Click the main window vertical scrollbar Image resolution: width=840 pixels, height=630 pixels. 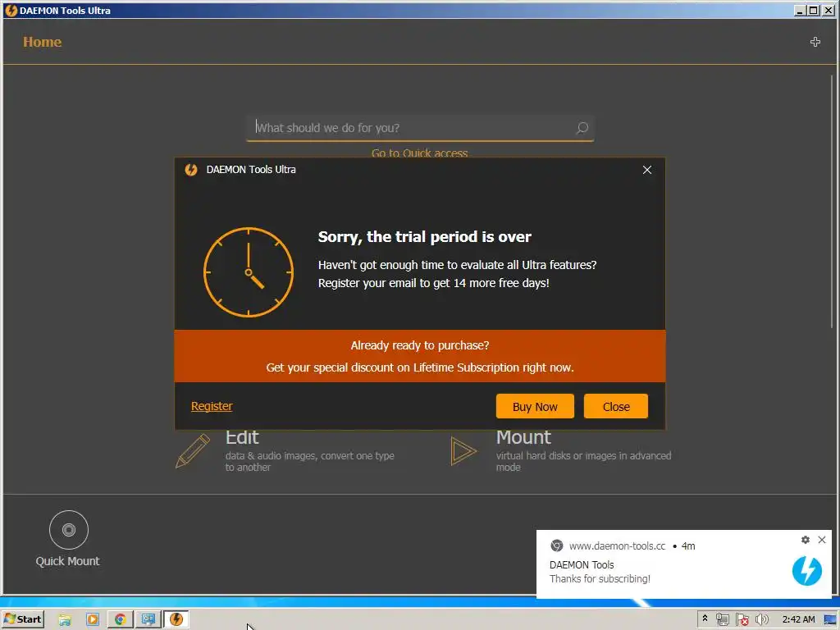pos(832,202)
